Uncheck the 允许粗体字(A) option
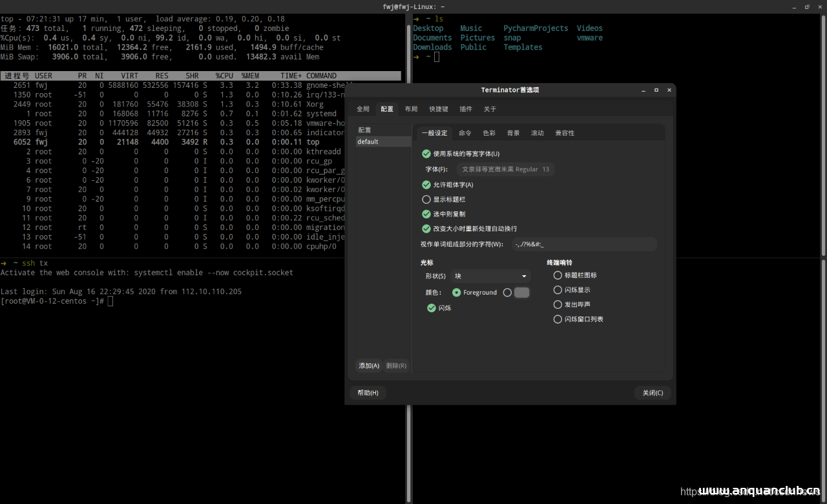 point(426,185)
